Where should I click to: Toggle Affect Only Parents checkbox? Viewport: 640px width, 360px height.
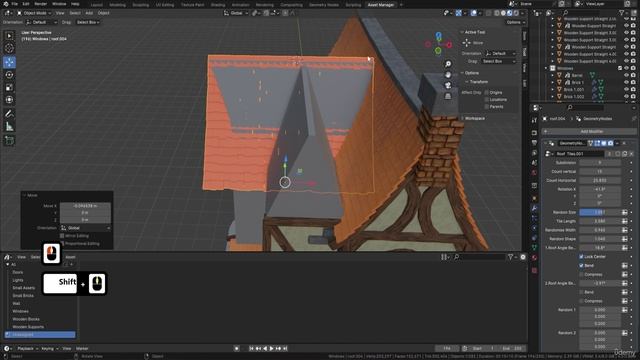click(487, 107)
